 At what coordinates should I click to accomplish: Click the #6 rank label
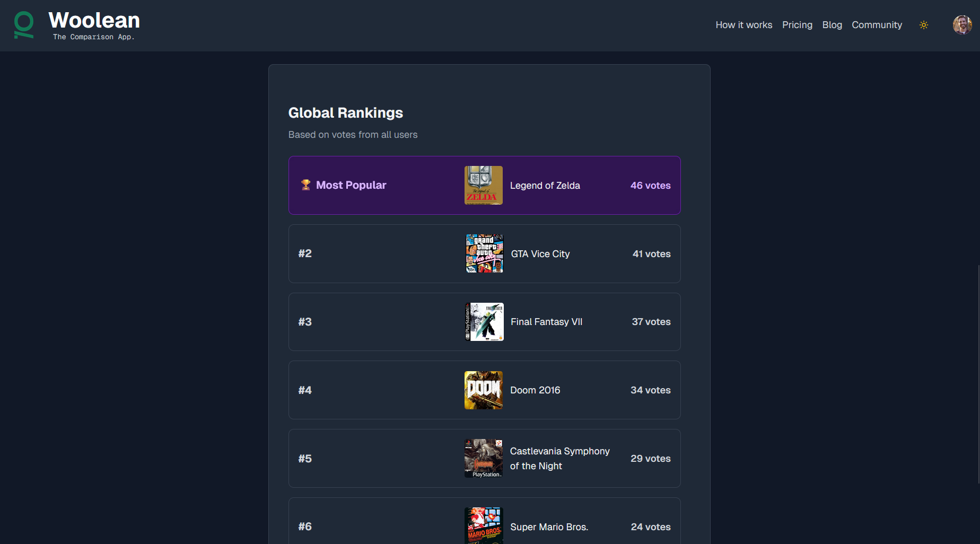coord(305,527)
